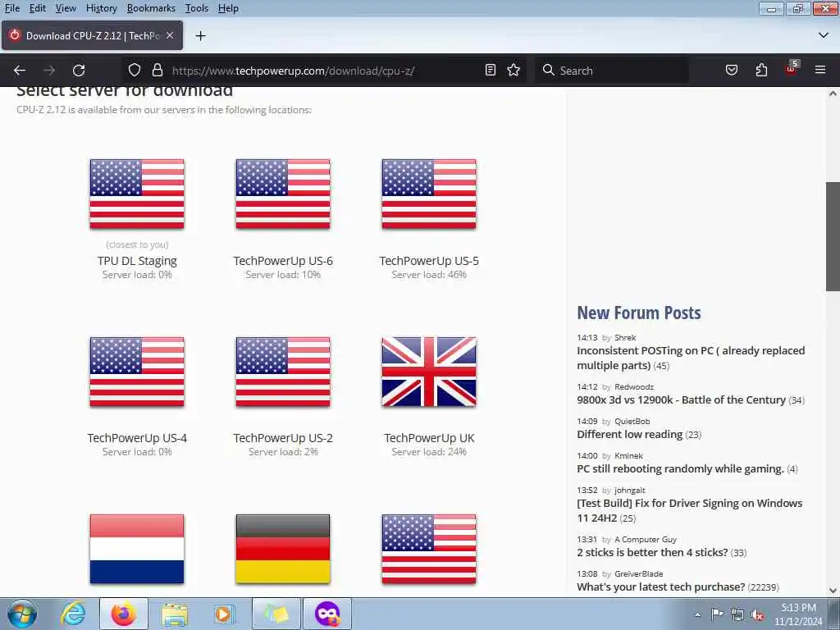Open Test Build Fix for Driver Signing post
The image size is (840, 630).
point(689,510)
